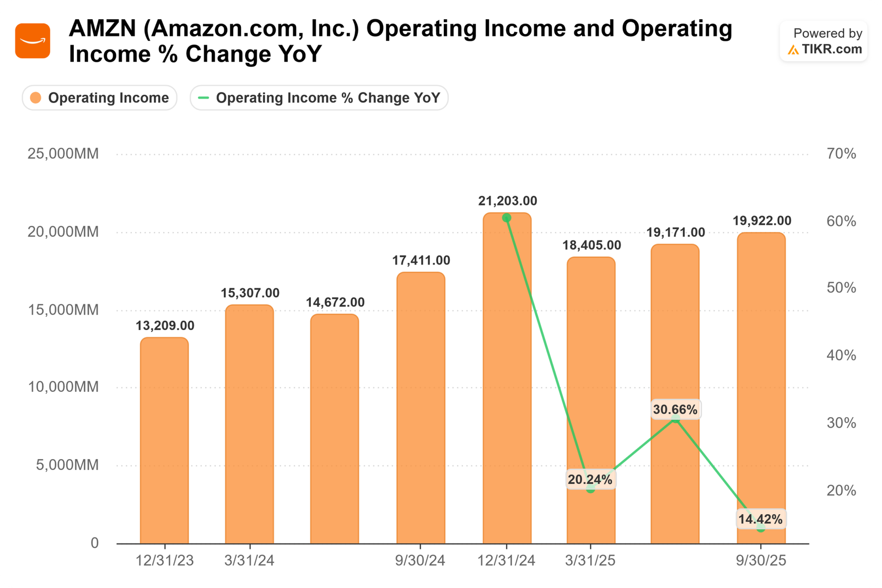Click the chart title text
This screenshot has width=882, height=588.
point(400,41)
